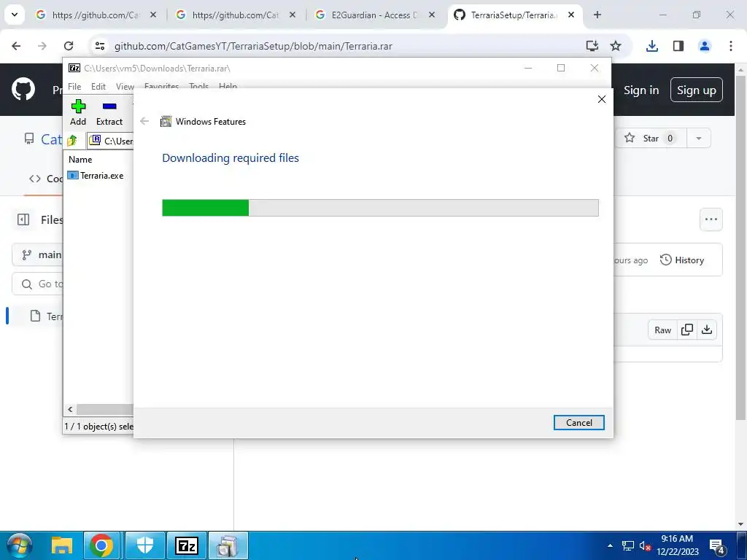Click the copy raw file icon
The image size is (747, 560).
687,330
